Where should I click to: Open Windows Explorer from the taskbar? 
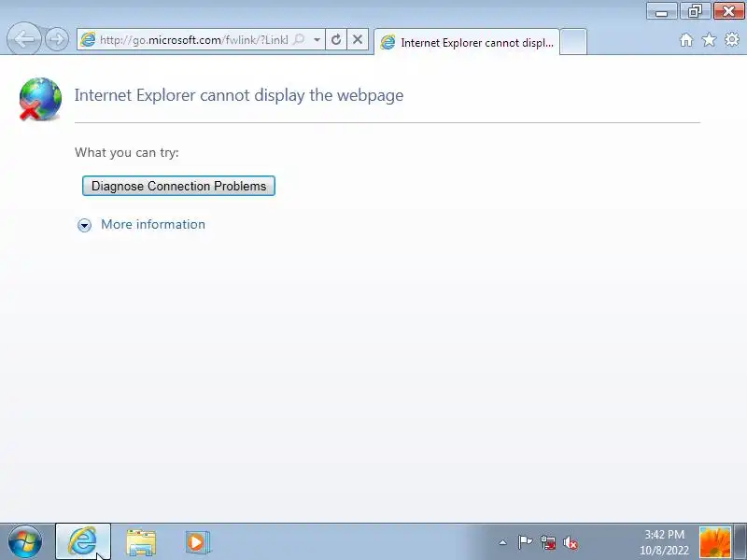(141, 542)
